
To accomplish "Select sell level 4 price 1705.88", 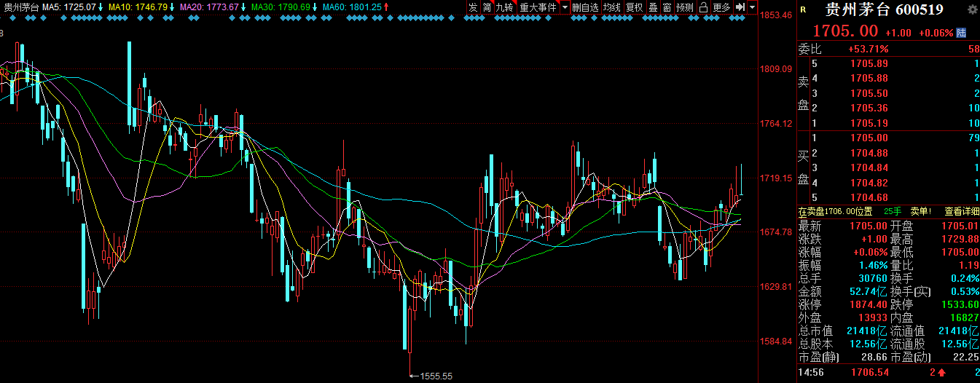I will 869,78.
